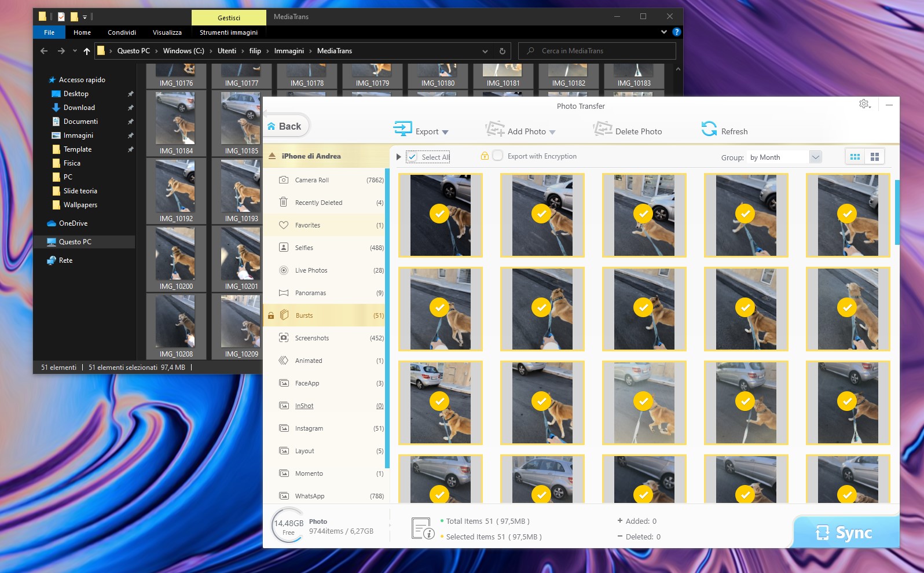Click the Back button

click(x=287, y=126)
